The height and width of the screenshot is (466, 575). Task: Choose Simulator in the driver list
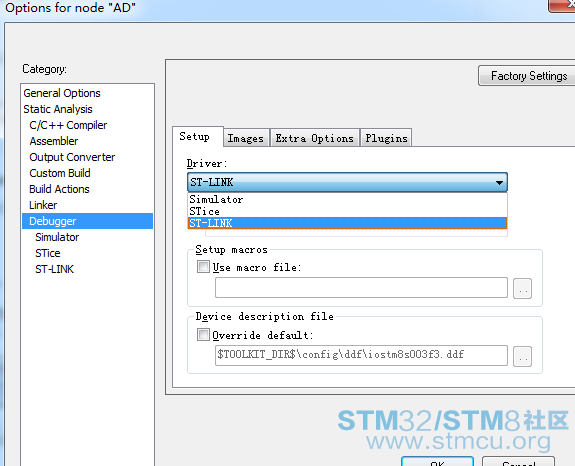point(347,199)
